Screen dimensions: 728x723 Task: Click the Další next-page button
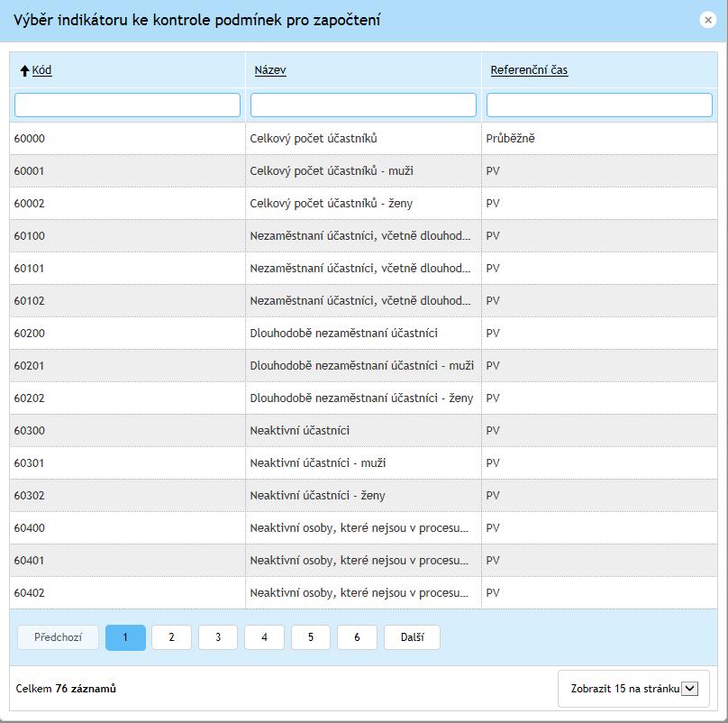pos(413,637)
